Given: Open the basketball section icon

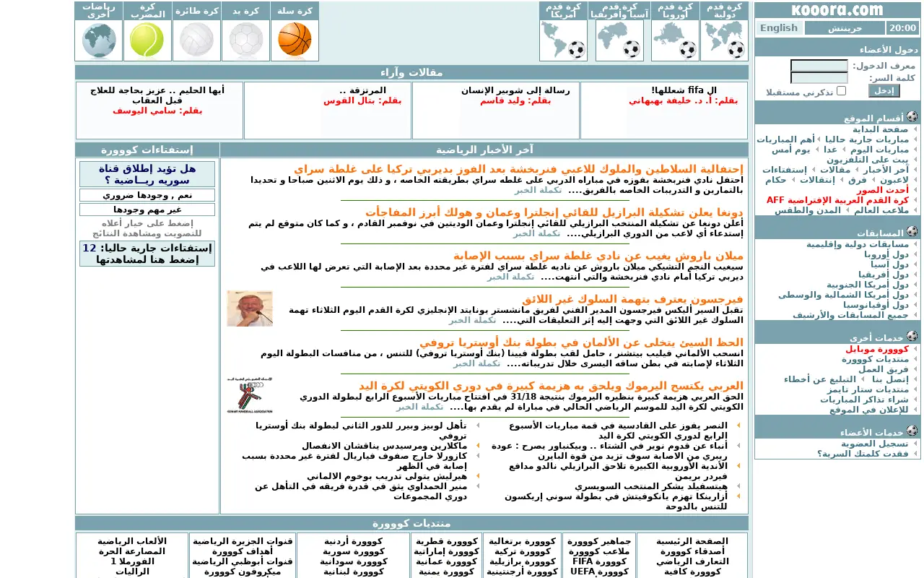Looking at the screenshot, I should click(295, 40).
